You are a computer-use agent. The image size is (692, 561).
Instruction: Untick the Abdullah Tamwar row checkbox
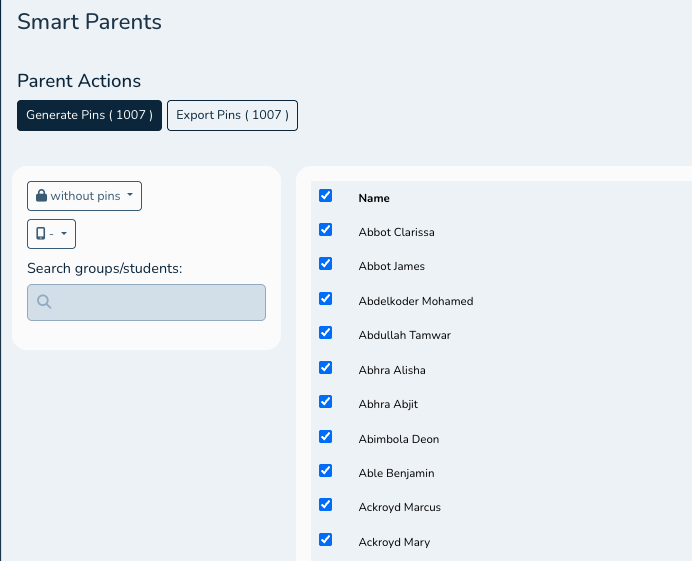(x=325, y=333)
